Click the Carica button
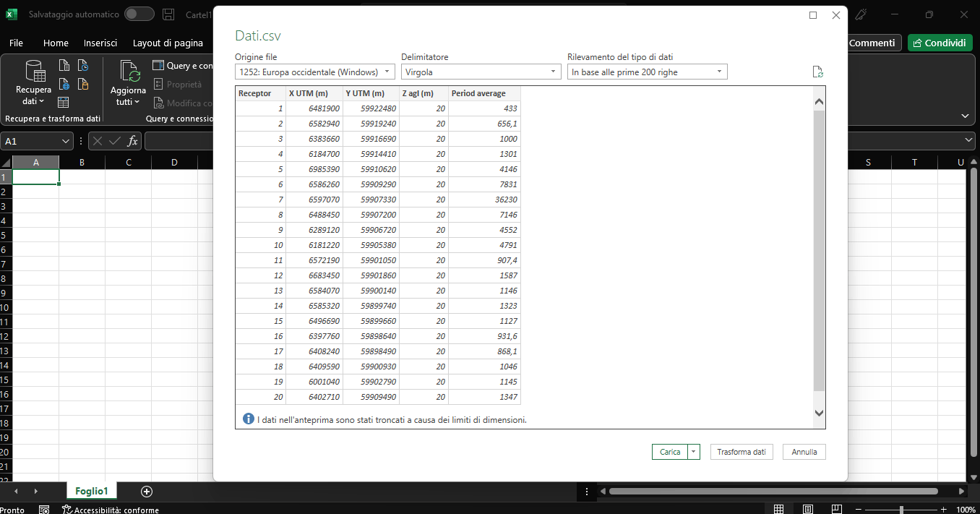Screen dimensions: 980x514 [x=670, y=452]
